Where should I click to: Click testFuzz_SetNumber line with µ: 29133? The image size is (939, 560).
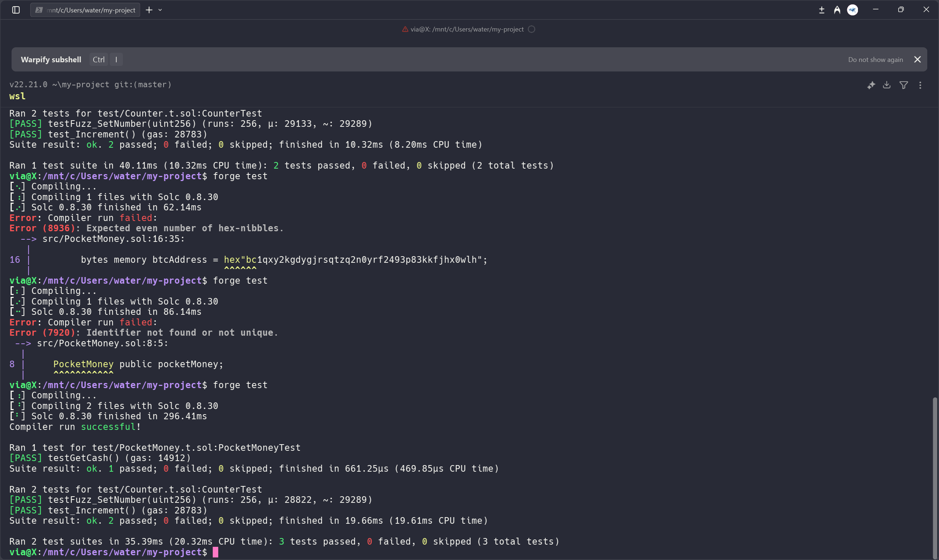[191, 124]
